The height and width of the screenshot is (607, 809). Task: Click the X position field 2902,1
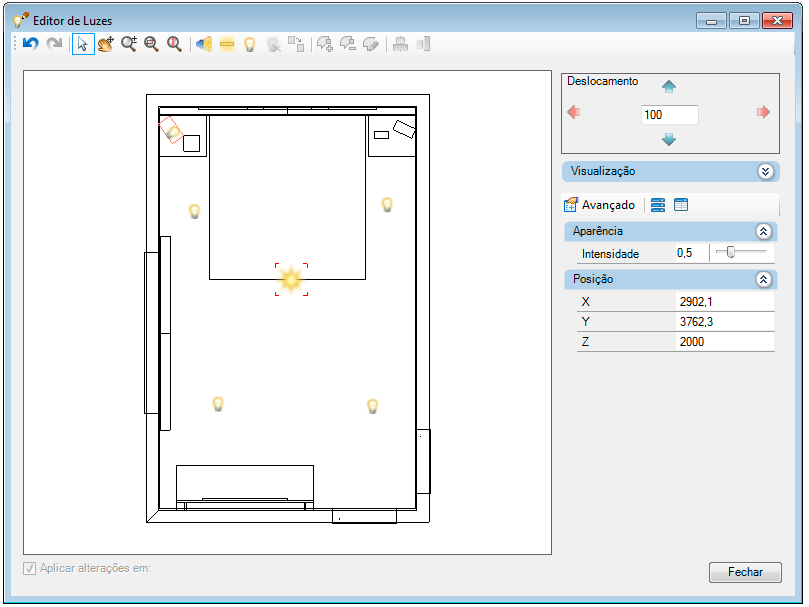[725, 301]
